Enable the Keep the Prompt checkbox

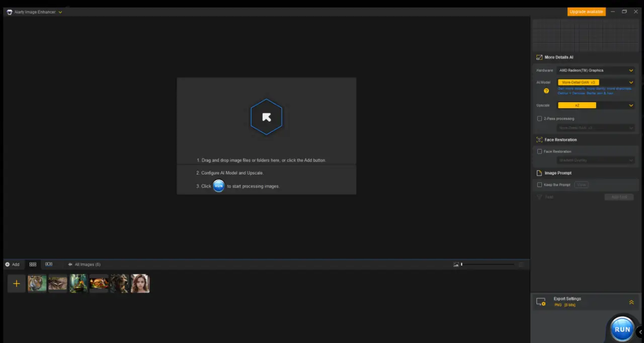click(x=540, y=185)
